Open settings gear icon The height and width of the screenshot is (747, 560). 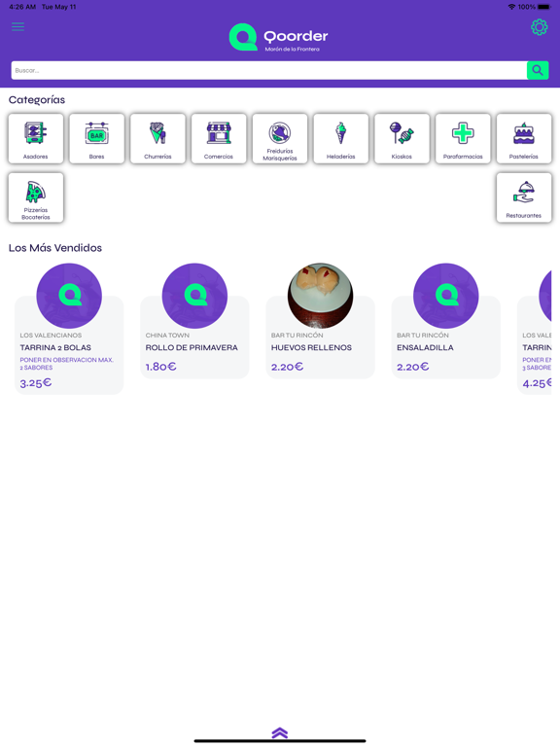[x=539, y=27]
